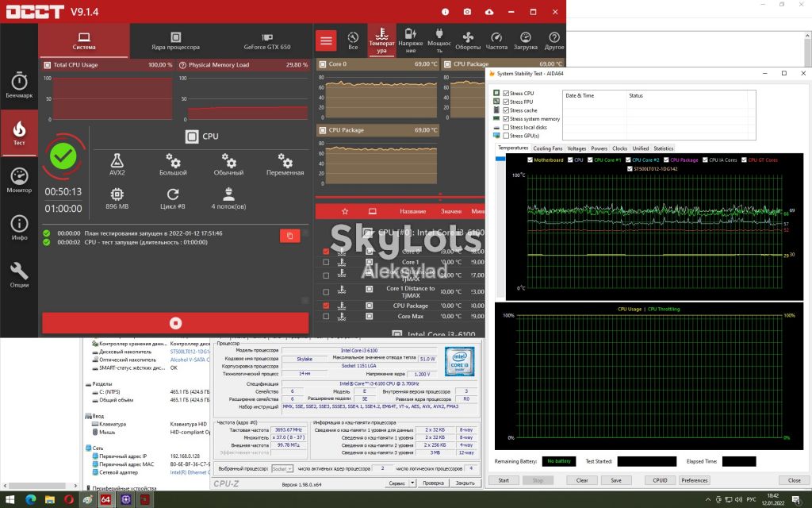Image resolution: width=812 pixels, height=508 pixels.
Task: Click the OCCT info icon in title bar
Action: click(445, 11)
